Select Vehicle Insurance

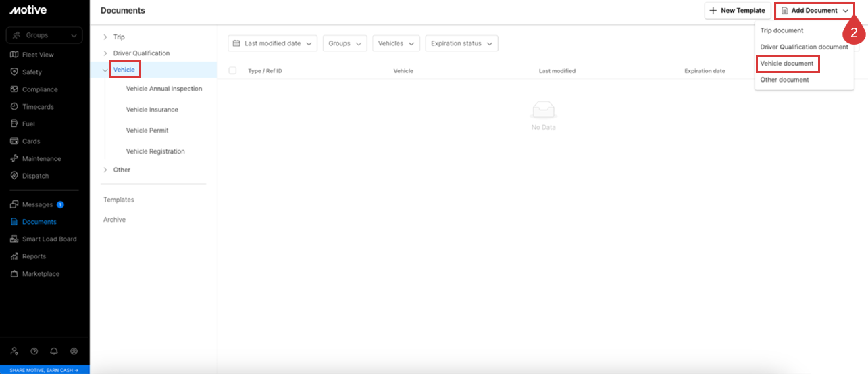tap(152, 110)
